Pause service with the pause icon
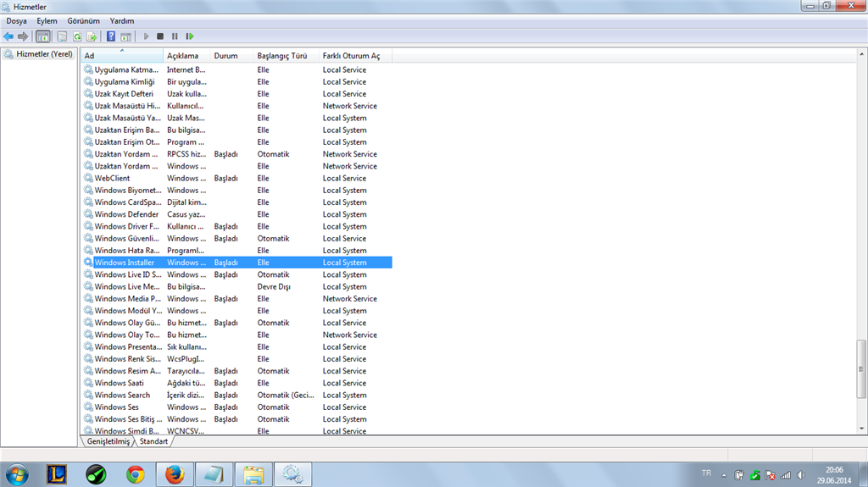Screen dimensions: 868x487 point(175,36)
